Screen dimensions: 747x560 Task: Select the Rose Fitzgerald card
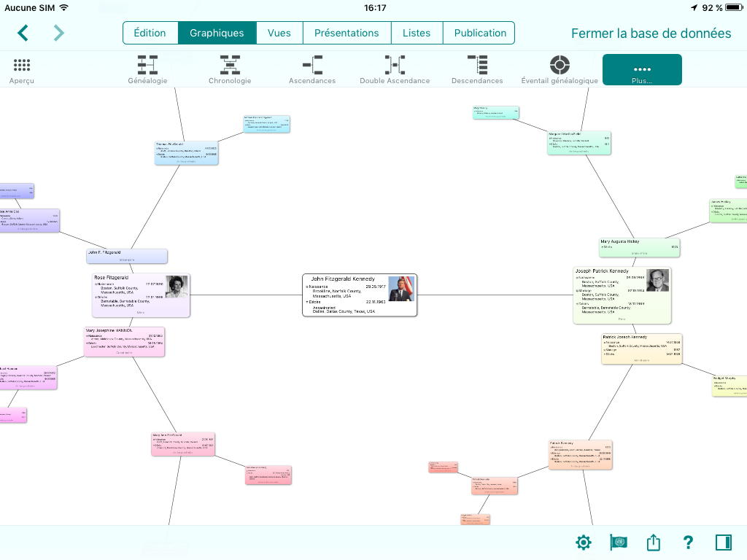click(x=141, y=295)
